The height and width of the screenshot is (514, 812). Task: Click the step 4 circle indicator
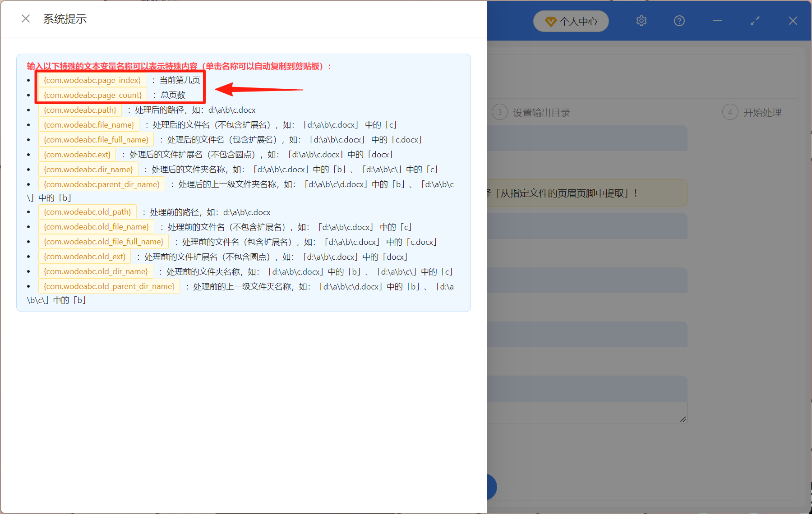coord(730,112)
